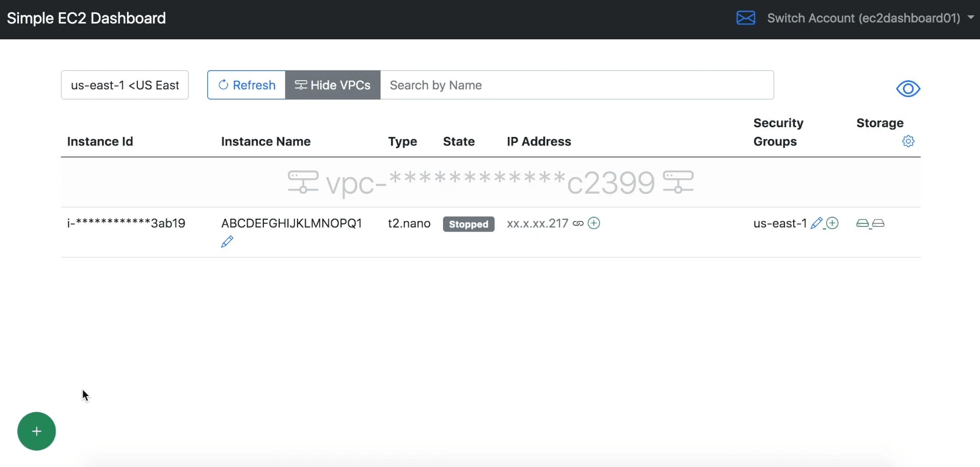This screenshot has height=467, width=980.
Task: Toggle the Hide VPCs button
Action: [333, 85]
